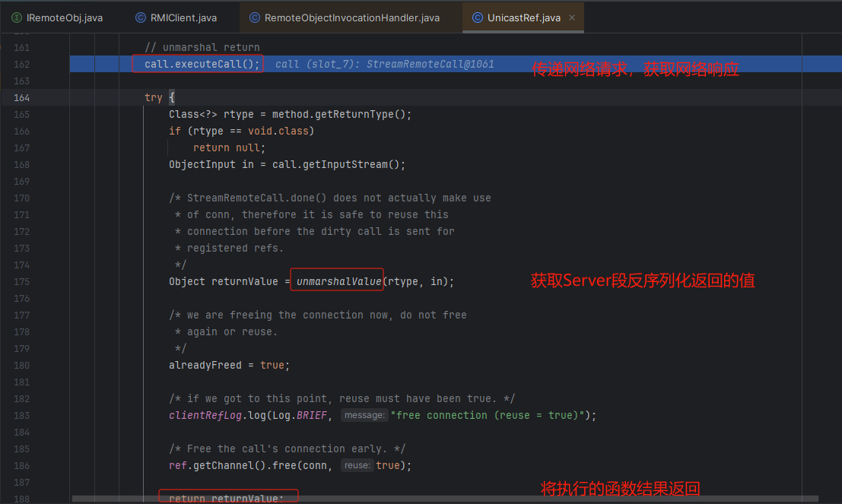Select the RemoteObjectInvocationHandler.java tab
842x504 pixels.
click(x=351, y=17)
